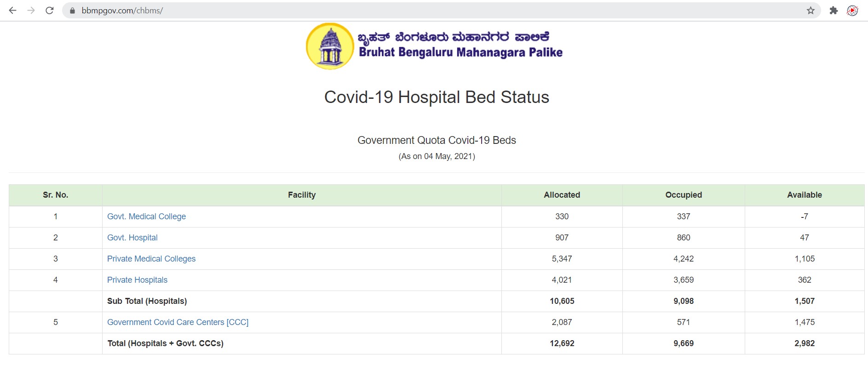Open Private Hospitals link

137,280
